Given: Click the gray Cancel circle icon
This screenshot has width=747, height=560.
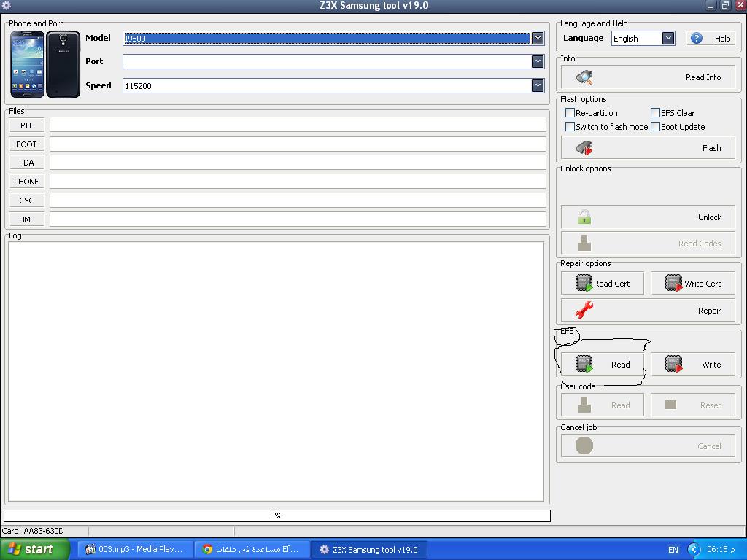Looking at the screenshot, I should tap(584, 446).
